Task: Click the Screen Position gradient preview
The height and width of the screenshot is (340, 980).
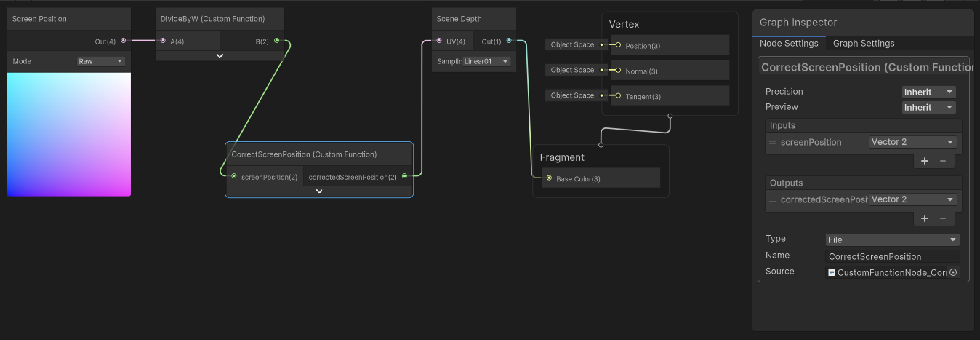Action: tap(69, 134)
